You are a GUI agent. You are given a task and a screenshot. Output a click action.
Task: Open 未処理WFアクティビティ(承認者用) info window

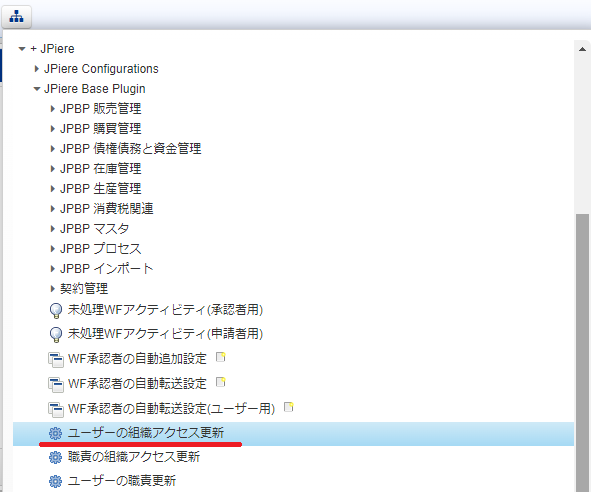(x=165, y=310)
